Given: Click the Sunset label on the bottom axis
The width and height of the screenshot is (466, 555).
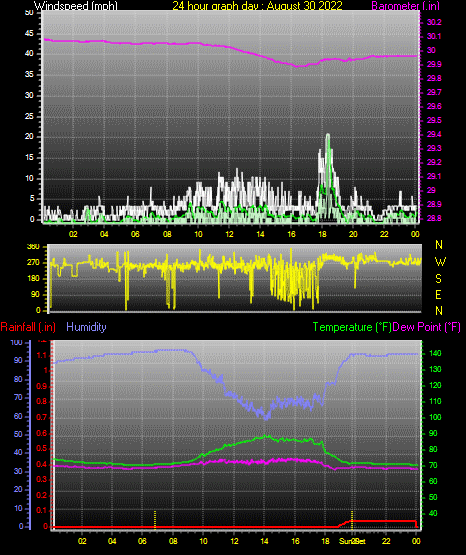Looking at the screenshot, I should tap(352, 541).
